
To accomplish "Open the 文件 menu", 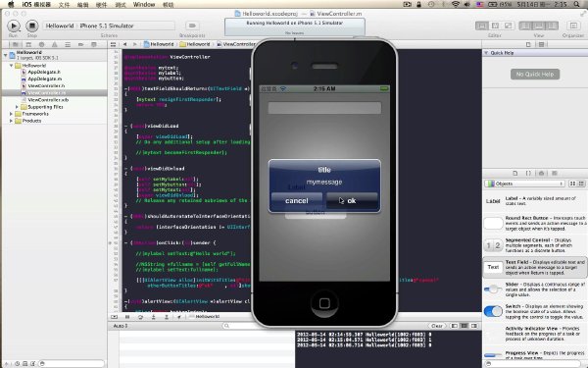I will tap(64, 5).
